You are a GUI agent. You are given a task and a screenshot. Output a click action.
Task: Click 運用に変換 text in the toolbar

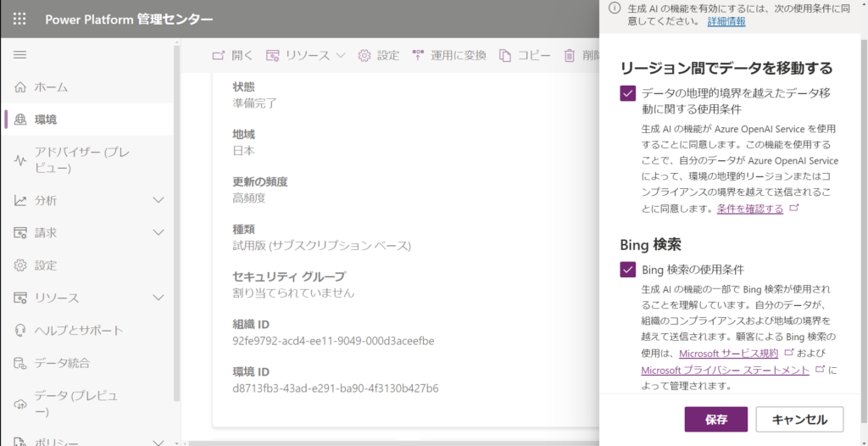[459, 55]
